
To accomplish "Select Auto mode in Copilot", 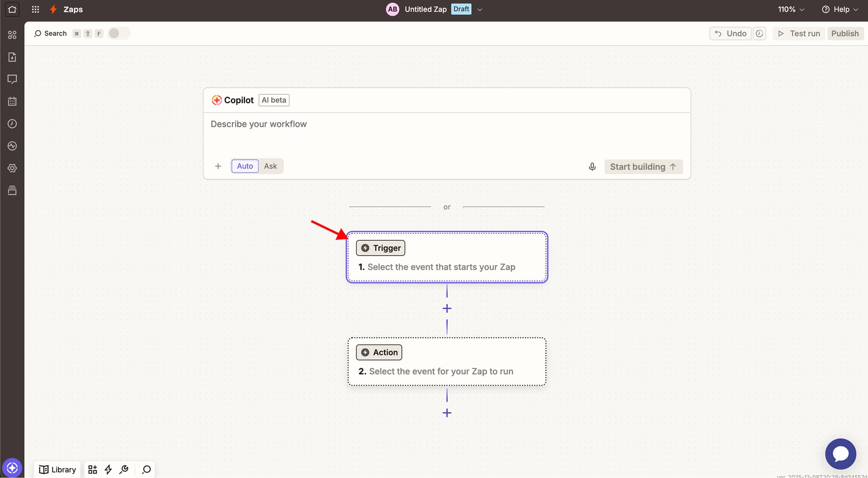I will 245,166.
